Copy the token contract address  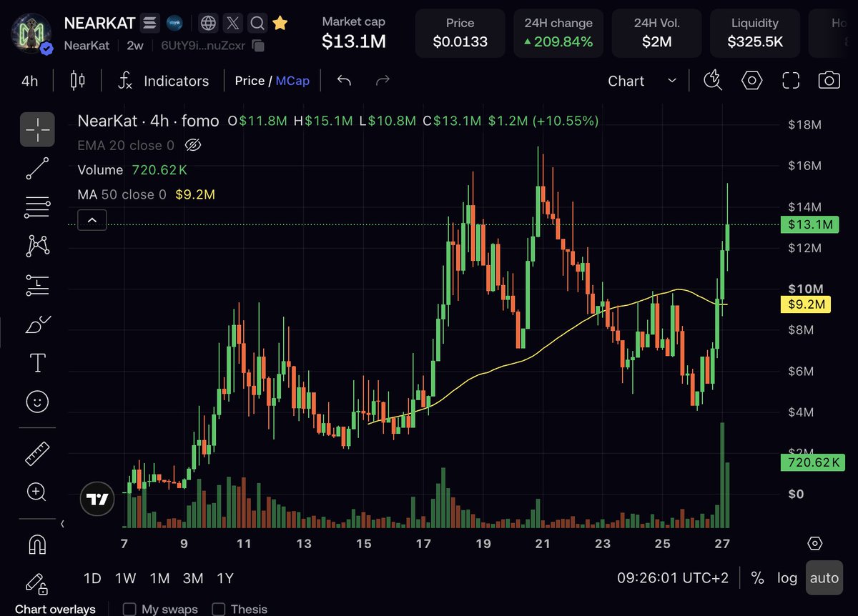258,46
